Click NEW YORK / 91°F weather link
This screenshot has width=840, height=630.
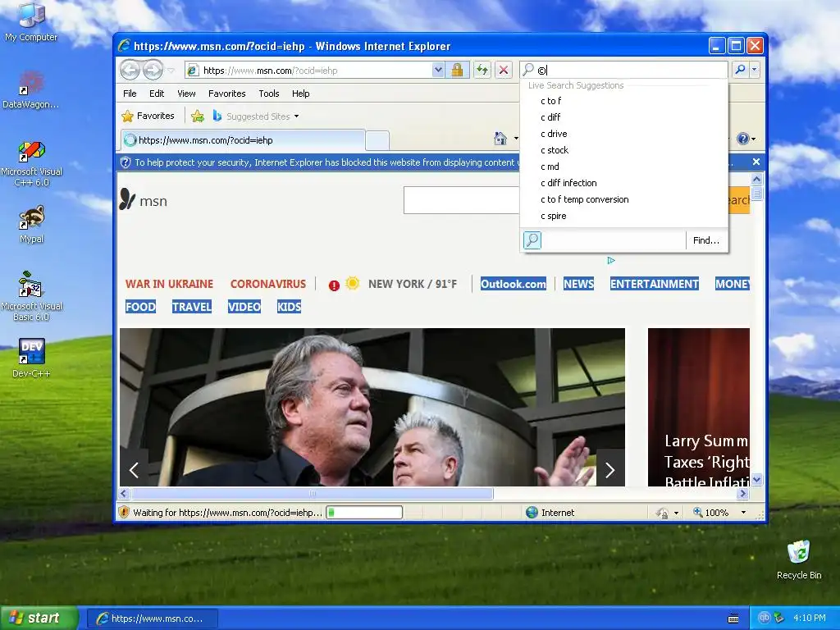click(412, 284)
